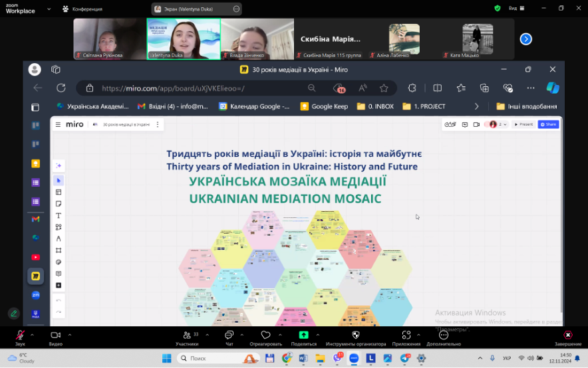This screenshot has height=368, width=588.
Task: Click the undo arrow in Miro
Action: (x=59, y=301)
